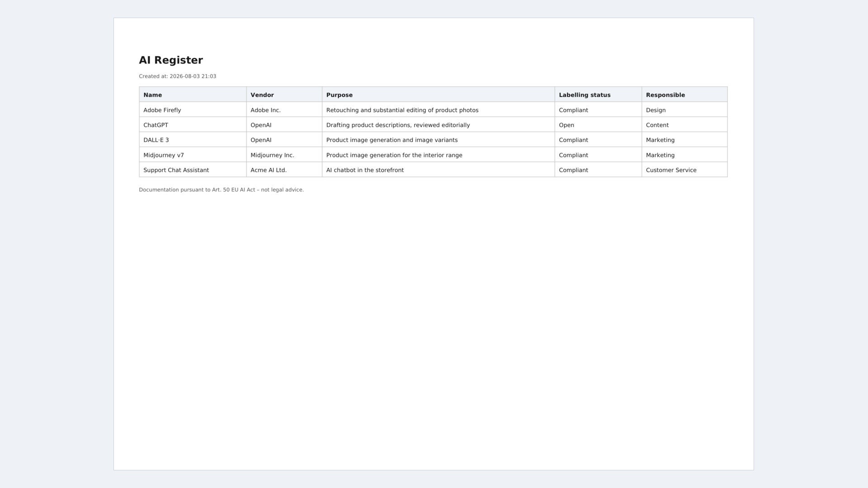The height and width of the screenshot is (488, 868).
Task: Click Compliant status for Midjourney v7
Action: [598, 155]
